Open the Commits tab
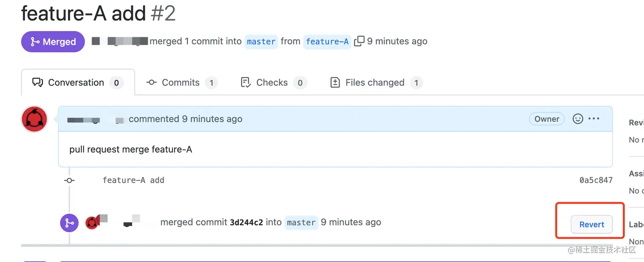Viewport: 644px width, 262px height. pyautogui.click(x=181, y=82)
